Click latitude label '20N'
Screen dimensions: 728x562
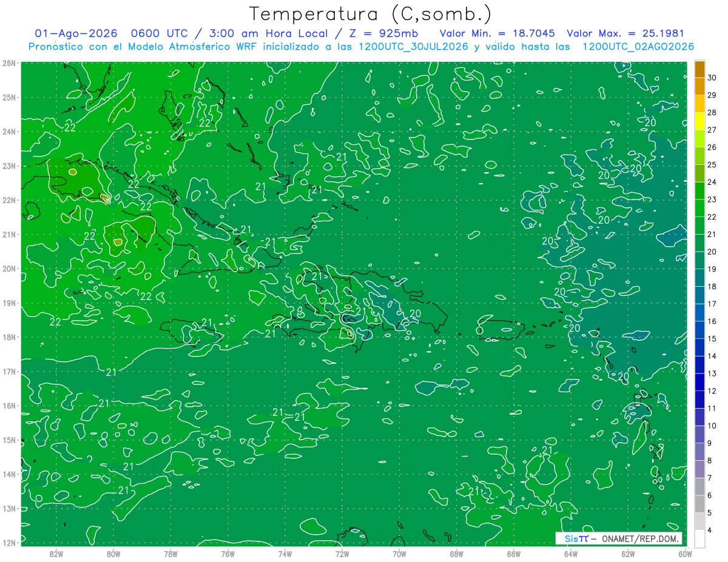pyautogui.click(x=9, y=269)
